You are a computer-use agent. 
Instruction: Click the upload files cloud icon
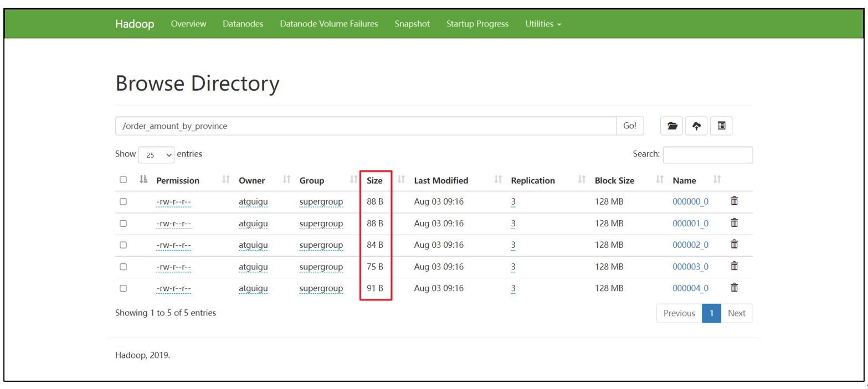coord(696,126)
